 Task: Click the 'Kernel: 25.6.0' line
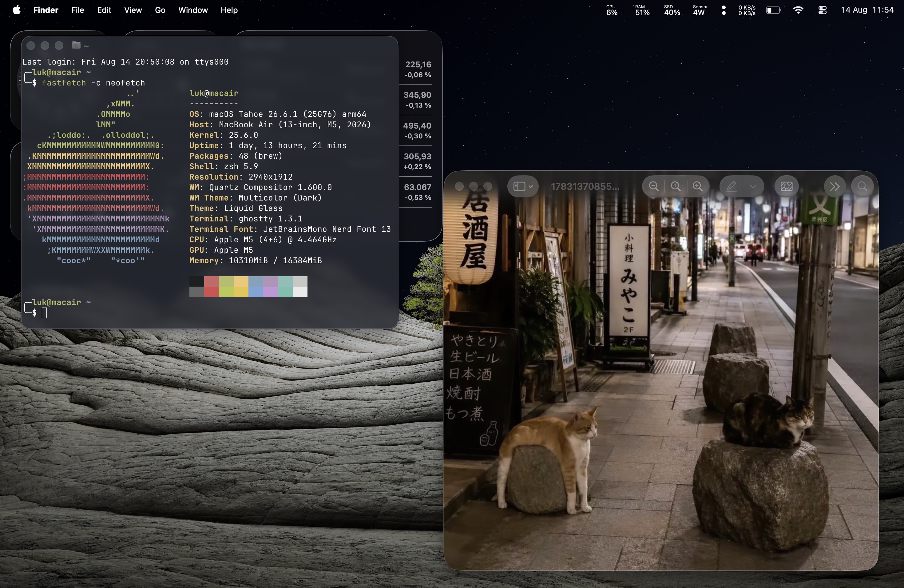point(224,135)
